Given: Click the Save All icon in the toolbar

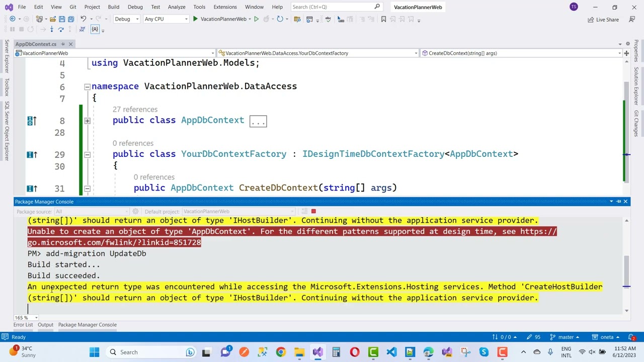Looking at the screenshot, I should 70,19.
